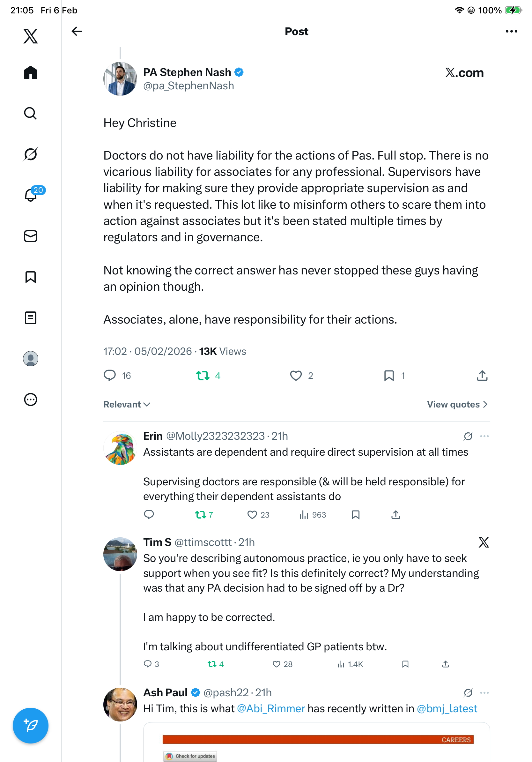
Task: Open Messages envelope in sidebar
Action: (31, 236)
